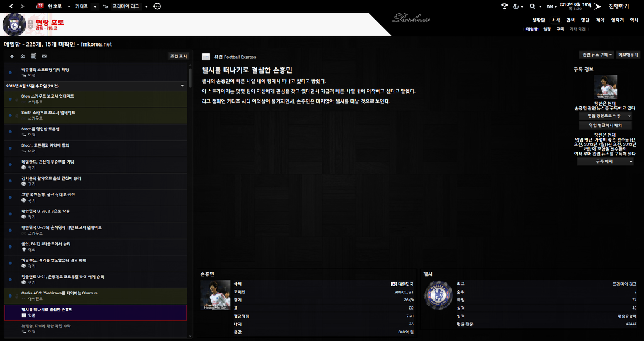
Task: Open the red inbox notification icon showing 15
Action: (x=40, y=6)
